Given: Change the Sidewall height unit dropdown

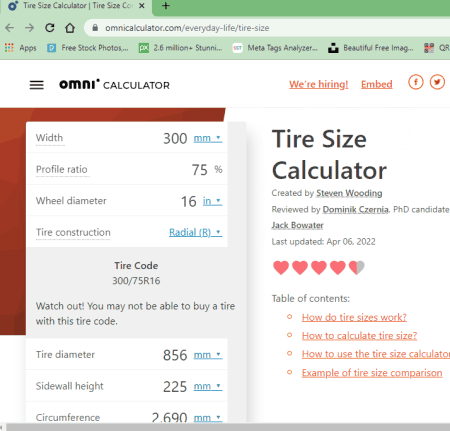Looking at the screenshot, I should (x=208, y=386).
